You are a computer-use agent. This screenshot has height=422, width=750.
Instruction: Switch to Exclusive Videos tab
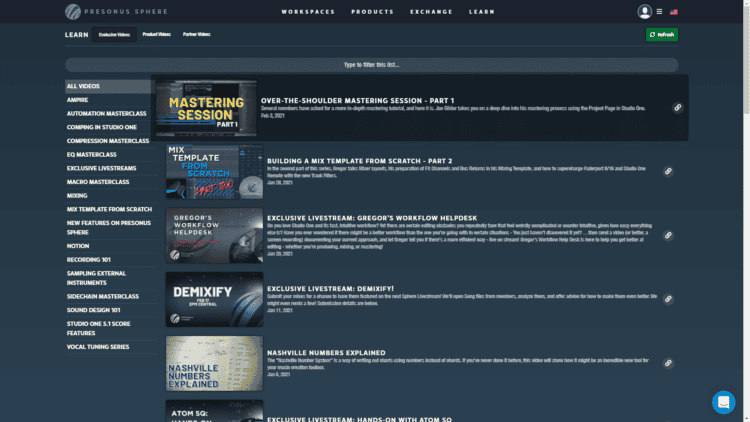click(x=114, y=34)
